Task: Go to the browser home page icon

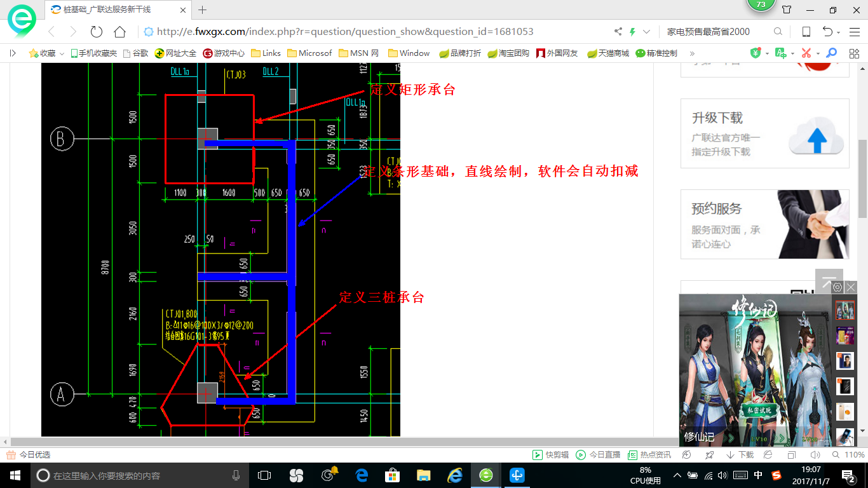Action: pyautogui.click(x=119, y=31)
